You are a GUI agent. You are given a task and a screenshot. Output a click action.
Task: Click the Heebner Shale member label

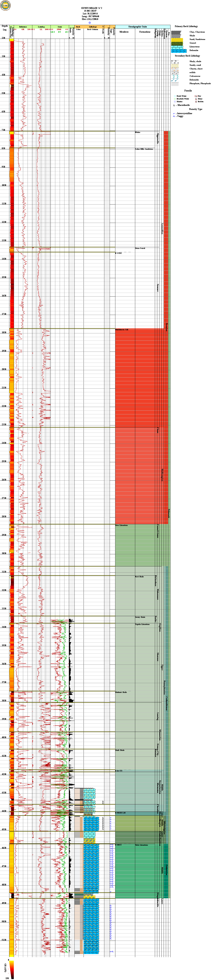click(121, 692)
